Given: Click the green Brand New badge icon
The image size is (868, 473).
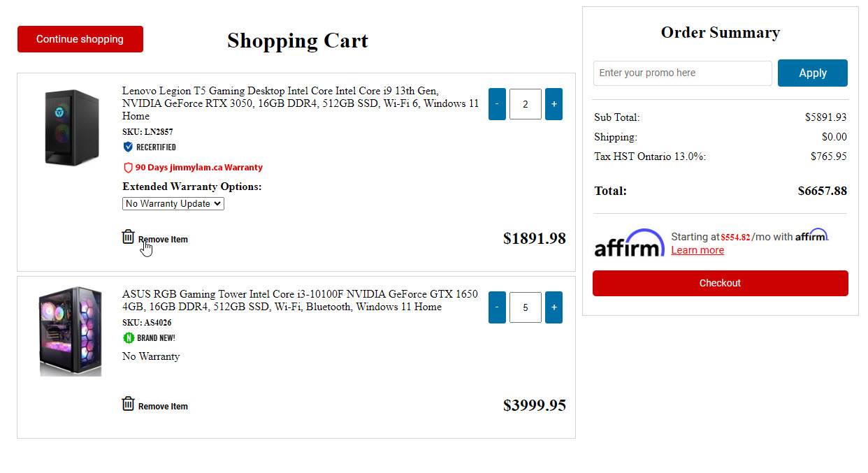Looking at the screenshot, I should click(x=129, y=338).
